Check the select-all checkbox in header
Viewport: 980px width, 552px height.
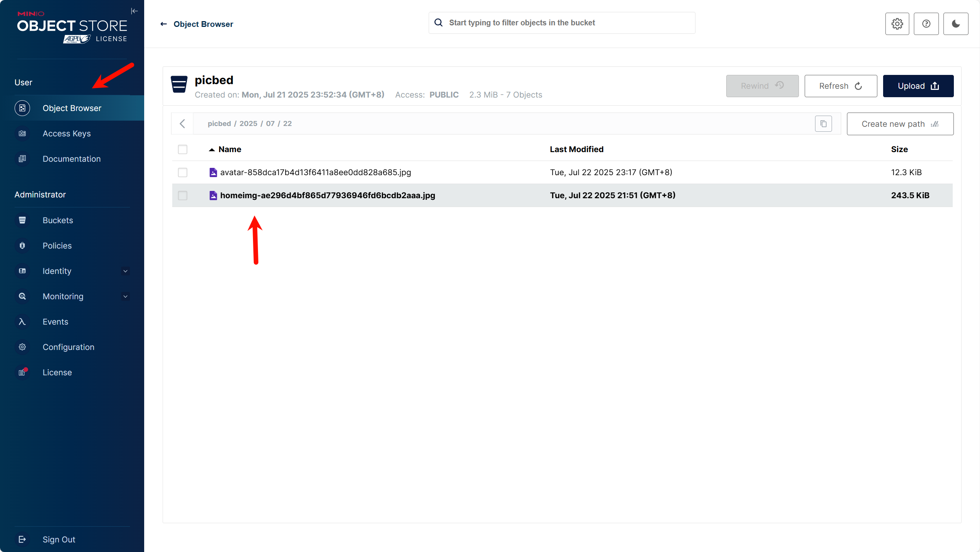coord(183,149)
